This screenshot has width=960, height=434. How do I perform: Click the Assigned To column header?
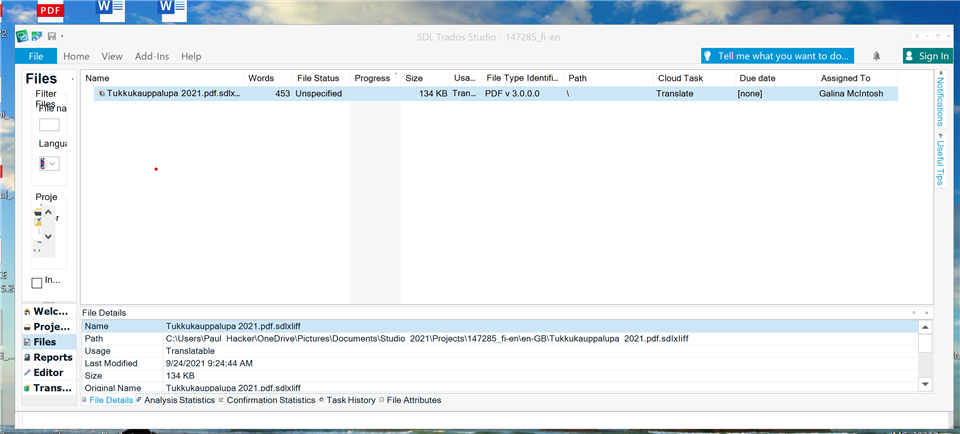click(x=857, y=78)
